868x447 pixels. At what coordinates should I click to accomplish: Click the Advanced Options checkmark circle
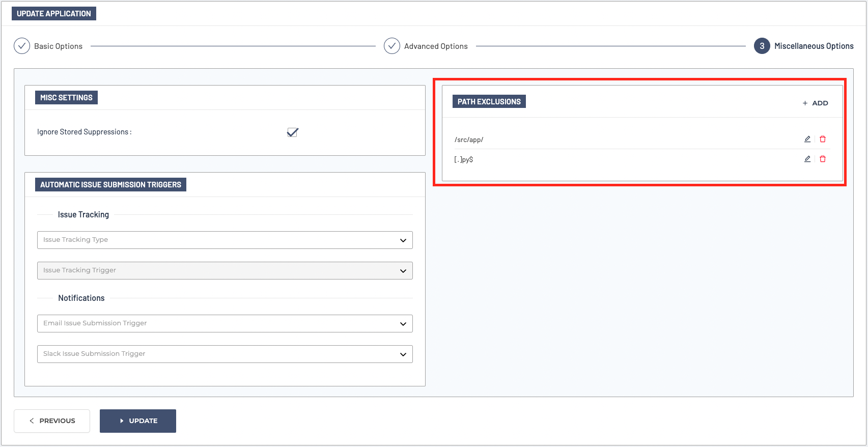[x=391, y=46]
